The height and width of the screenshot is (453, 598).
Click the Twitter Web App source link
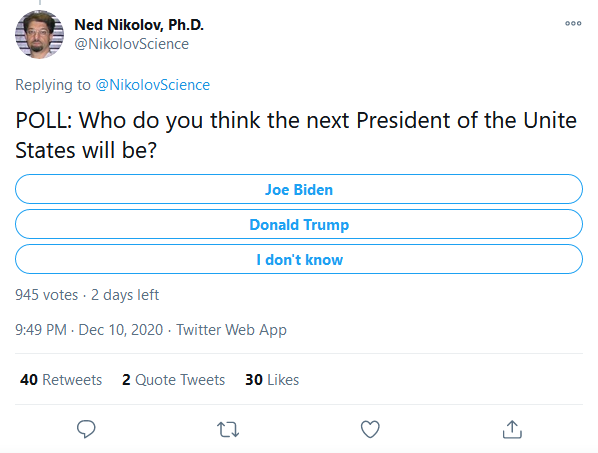[x=231, y=330]
